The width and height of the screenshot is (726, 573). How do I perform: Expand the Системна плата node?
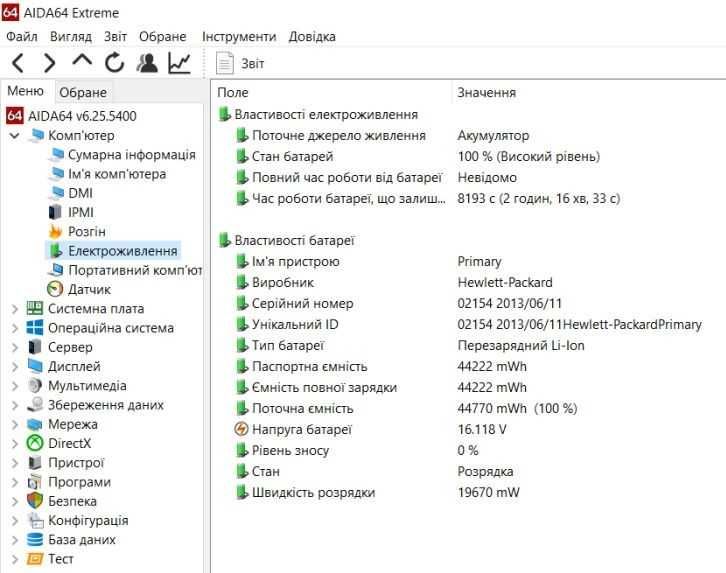(14, 309)
